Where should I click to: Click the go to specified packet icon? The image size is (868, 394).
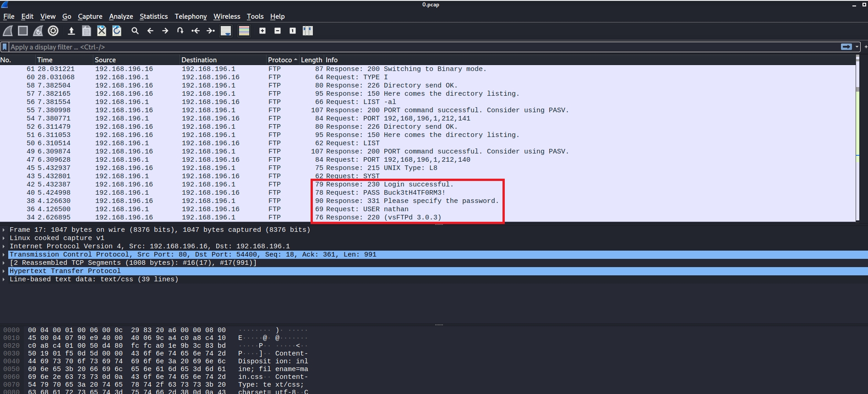(180, 31)
